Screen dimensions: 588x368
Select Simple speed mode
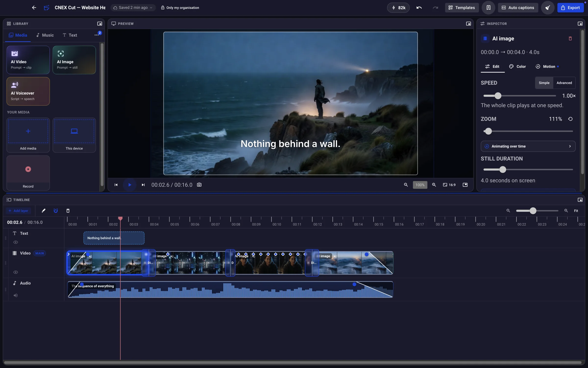point(544,83)
